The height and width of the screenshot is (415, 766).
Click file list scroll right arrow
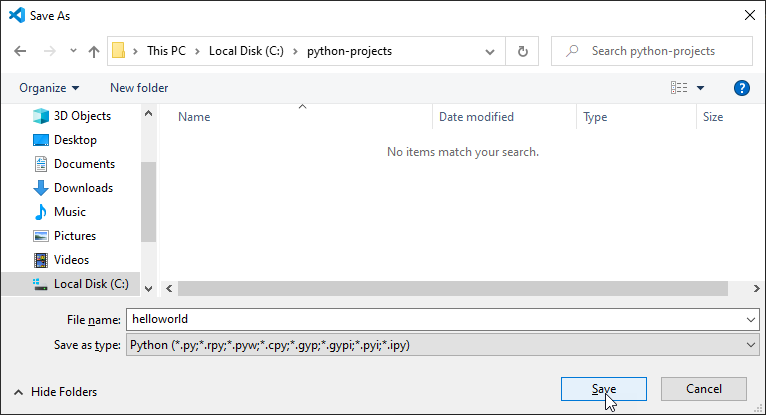[756, 289]
